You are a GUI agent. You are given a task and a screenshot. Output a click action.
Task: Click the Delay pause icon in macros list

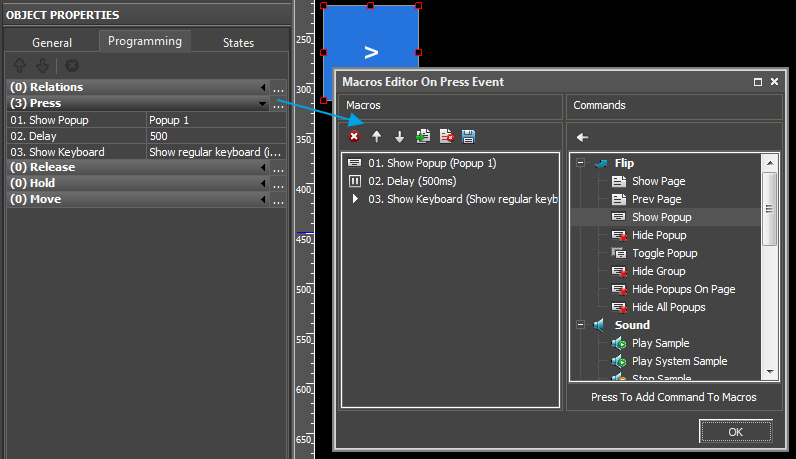coord(354,181)
